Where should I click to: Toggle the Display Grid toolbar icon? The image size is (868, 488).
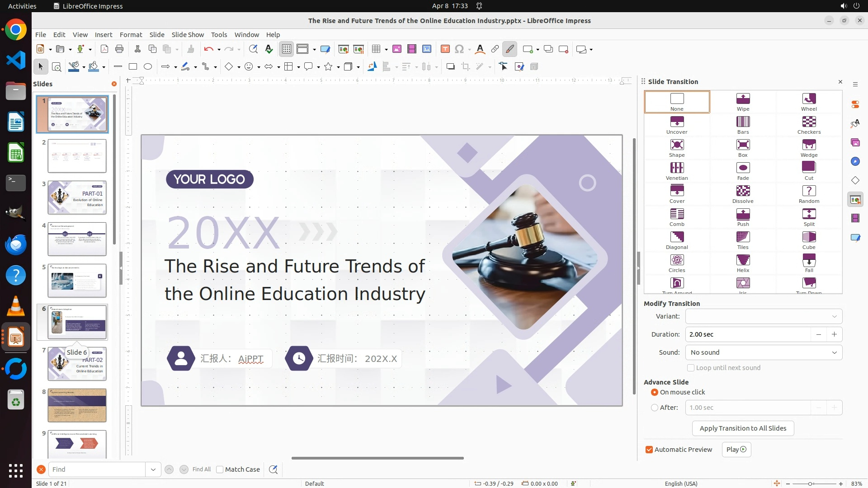click(x=287, y=49)
